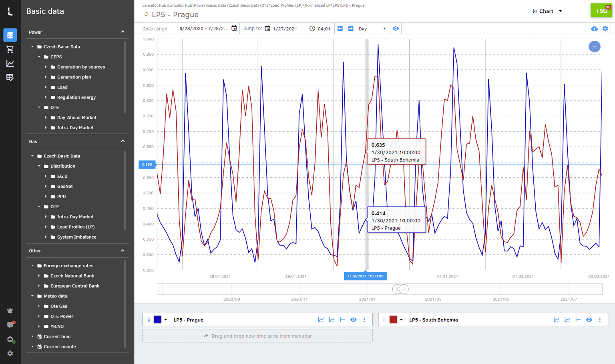
Task: Toggle visibility of LP5 - South Bohemia series
Action: tap(589, 320)
